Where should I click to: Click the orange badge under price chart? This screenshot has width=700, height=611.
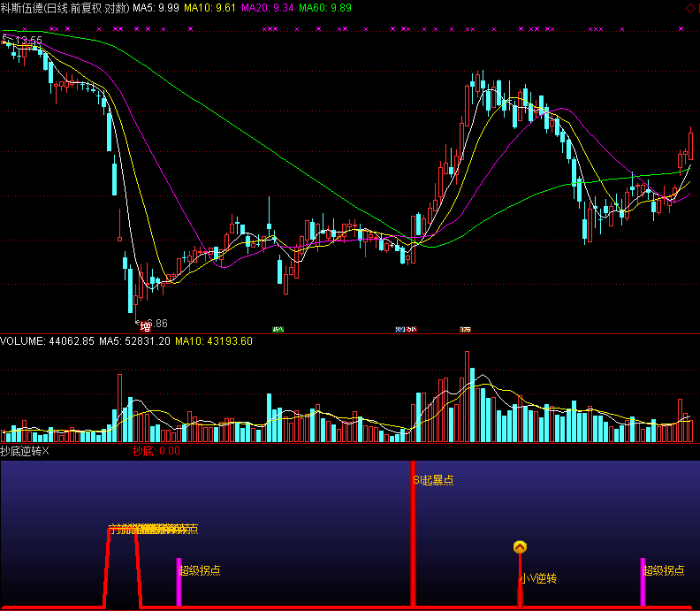coord(465,330)
